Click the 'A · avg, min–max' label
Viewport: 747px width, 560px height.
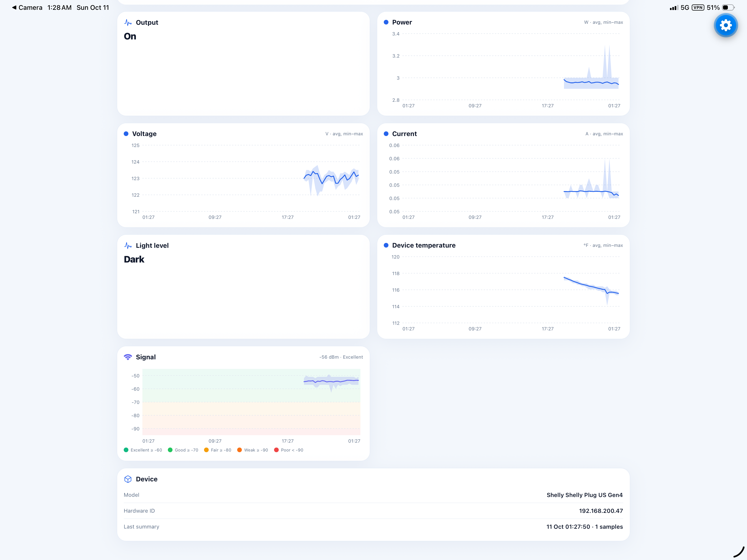click(604, 134)
